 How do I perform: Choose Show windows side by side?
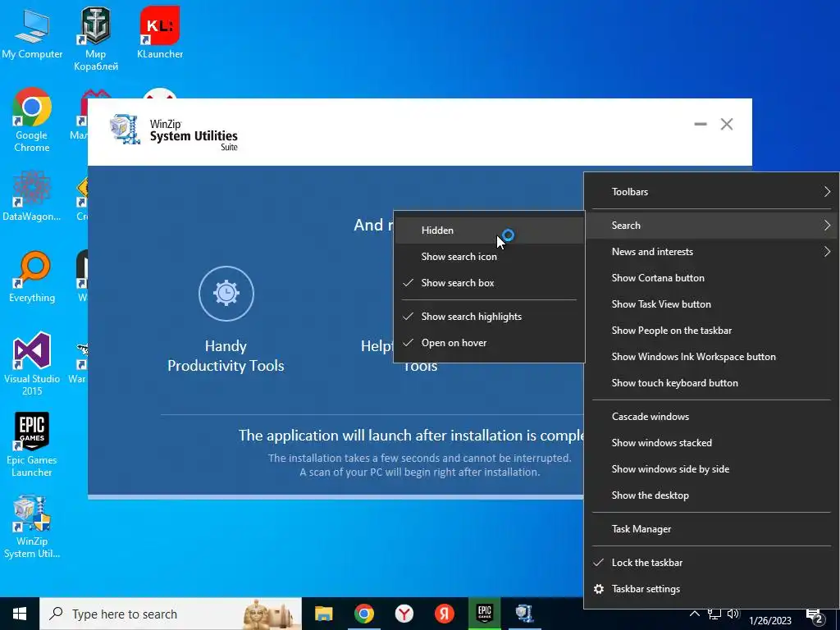click(x=711, y=469)
